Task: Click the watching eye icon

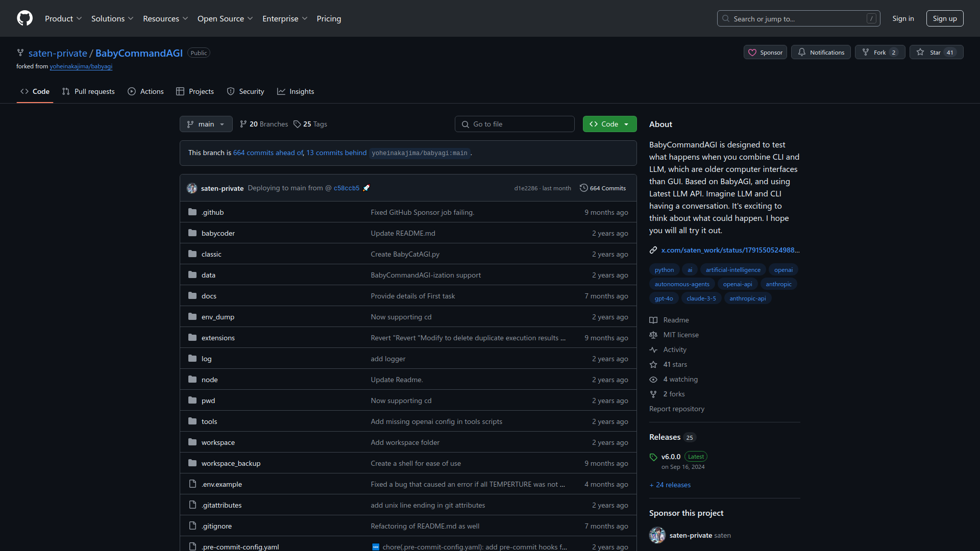Action: tap(653, 379)
